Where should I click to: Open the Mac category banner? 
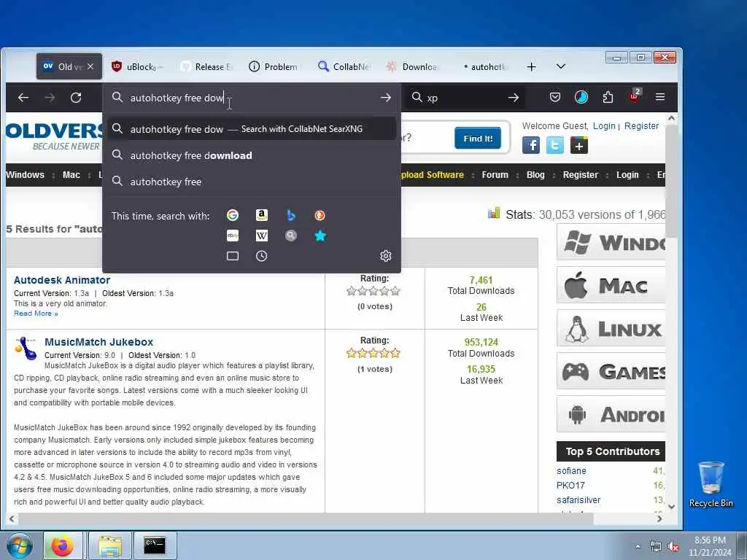tap(611, 285)
